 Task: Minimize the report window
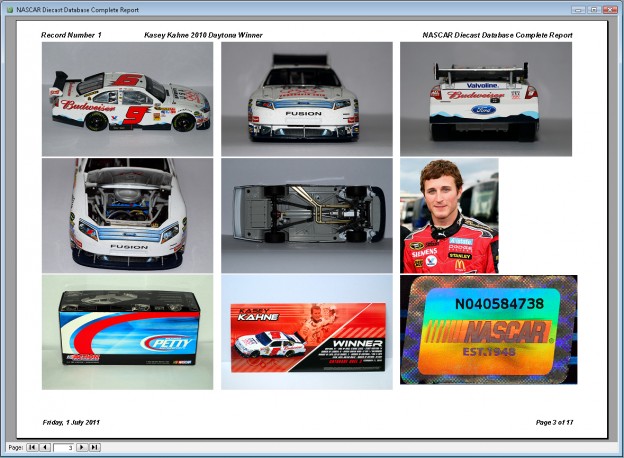(x=579, y=10)
